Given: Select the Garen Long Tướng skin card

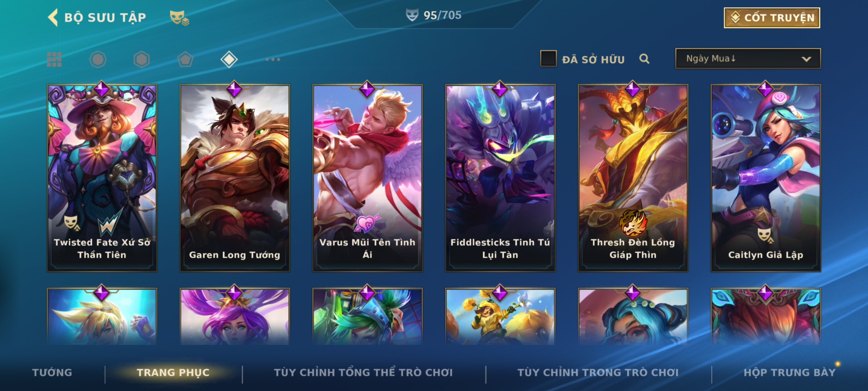Looking at the screenshot, I should [x=235, y=178].
